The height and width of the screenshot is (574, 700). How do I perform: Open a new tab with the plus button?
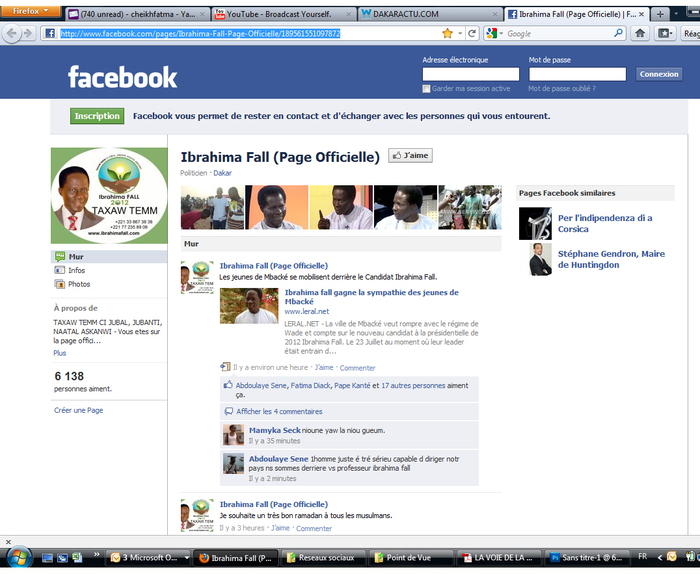pyautogui.click(x=660, y=14)
